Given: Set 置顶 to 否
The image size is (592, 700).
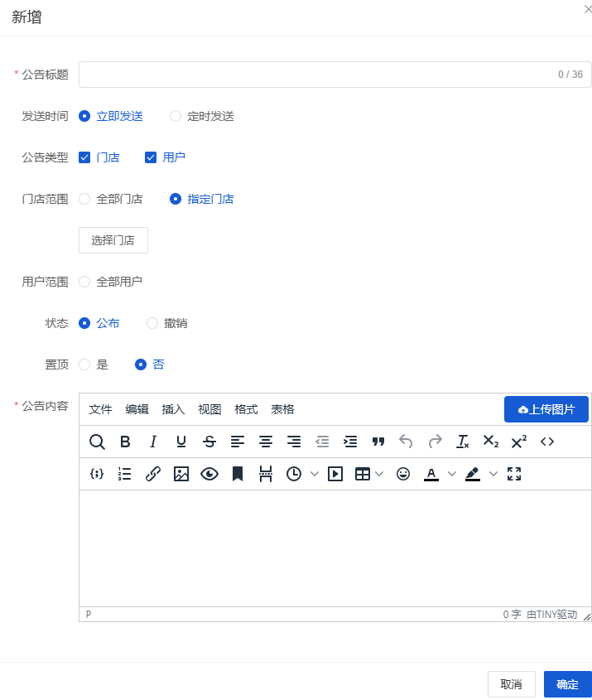Looking at the screenshot, I should pos(150,364).
